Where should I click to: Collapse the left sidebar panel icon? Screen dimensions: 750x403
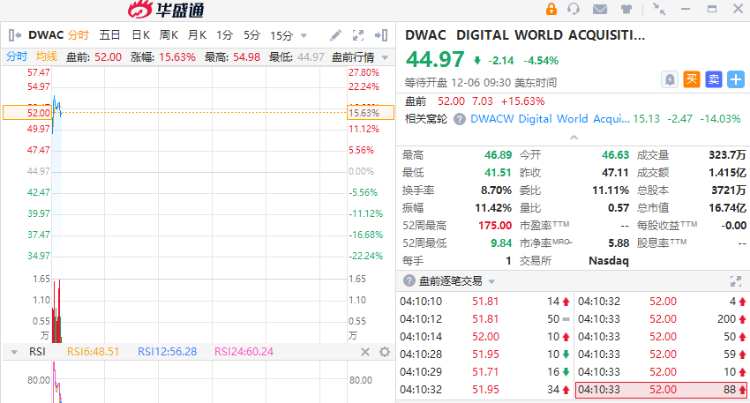pyautogui.click(x=14, y=35)
